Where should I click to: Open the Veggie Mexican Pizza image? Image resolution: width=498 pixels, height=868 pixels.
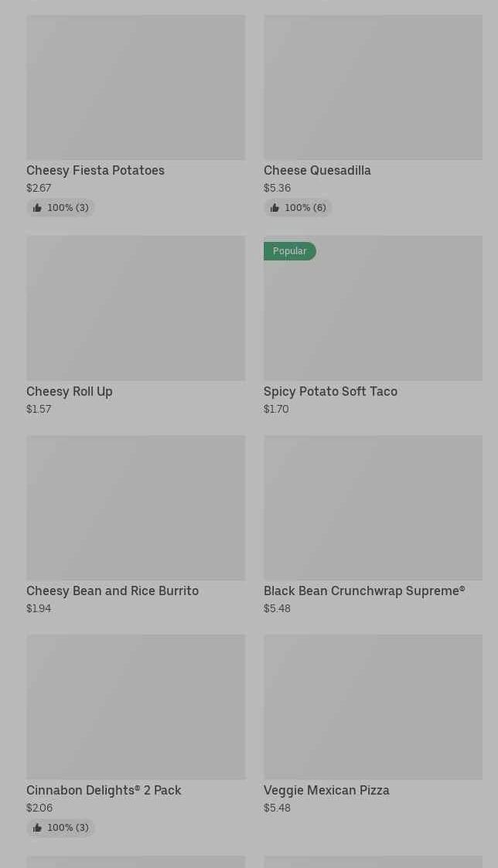pyautogui.click(x=373, y=706)
